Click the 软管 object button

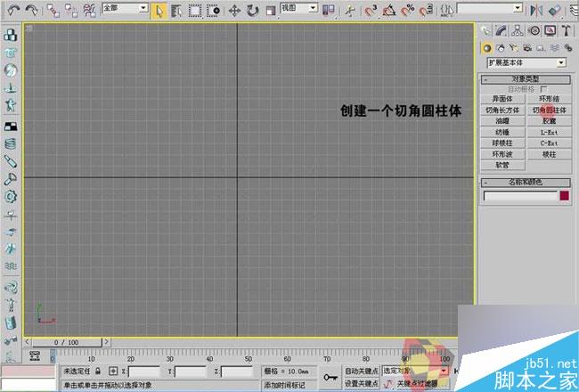(502, 165)
